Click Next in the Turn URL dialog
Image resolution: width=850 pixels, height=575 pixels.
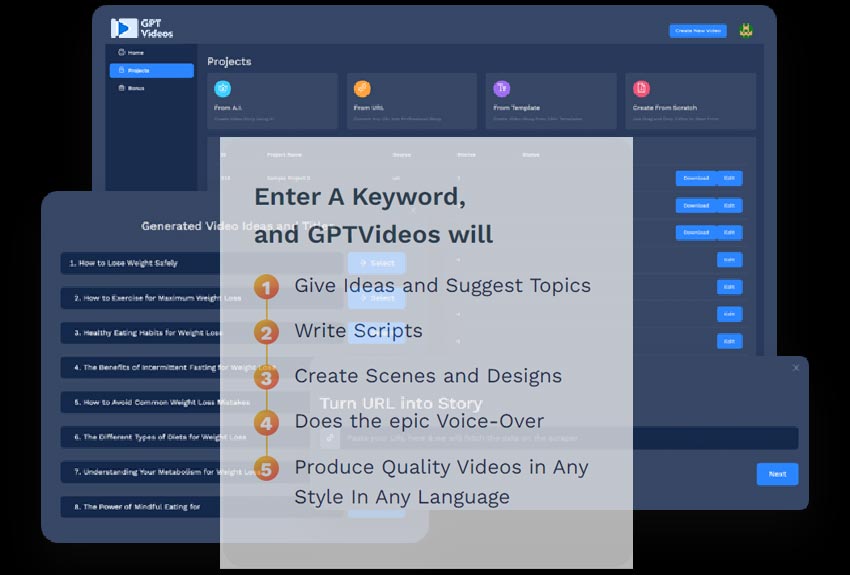click(x=777, y=474)
